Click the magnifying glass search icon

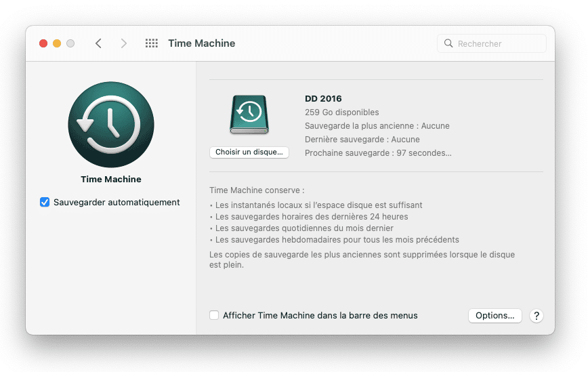click(x=448, y=43)
